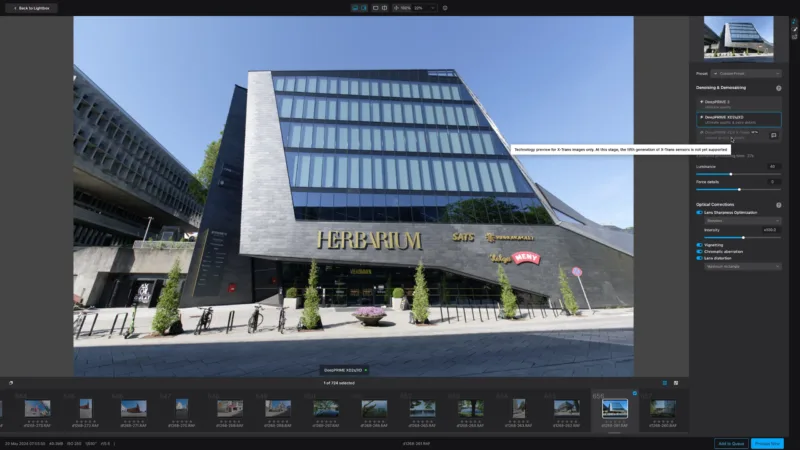The image size is (800, 450).
Task: Click feedback icon beside DeepPRIME XD3 X-Trans
Action: 773,135
